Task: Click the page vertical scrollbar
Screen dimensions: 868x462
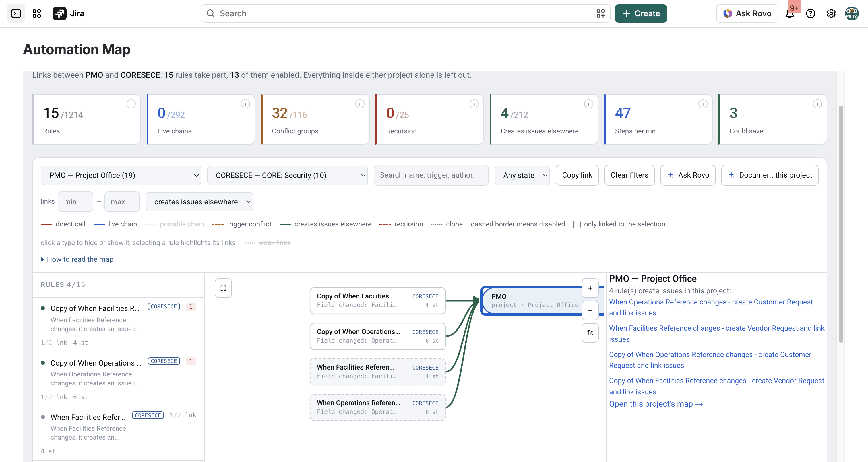Action: click(841, 224)
